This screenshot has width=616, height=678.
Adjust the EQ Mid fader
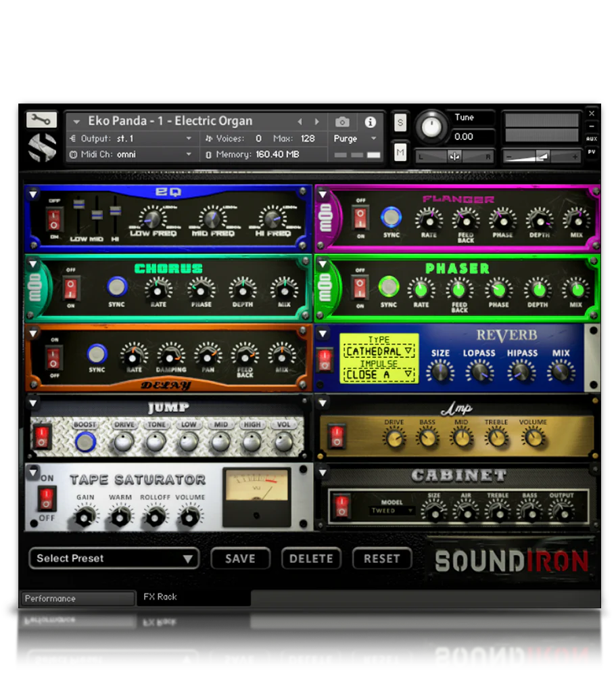(x=97, y=215)
